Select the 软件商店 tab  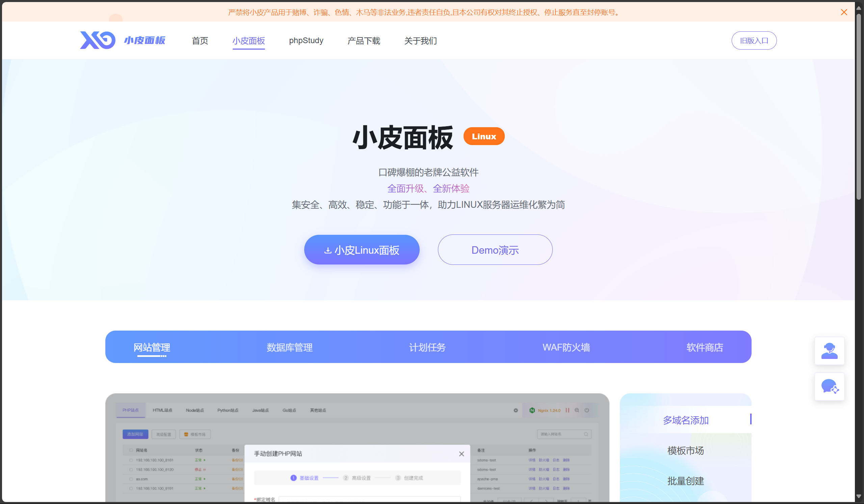[x=705, y=347]
